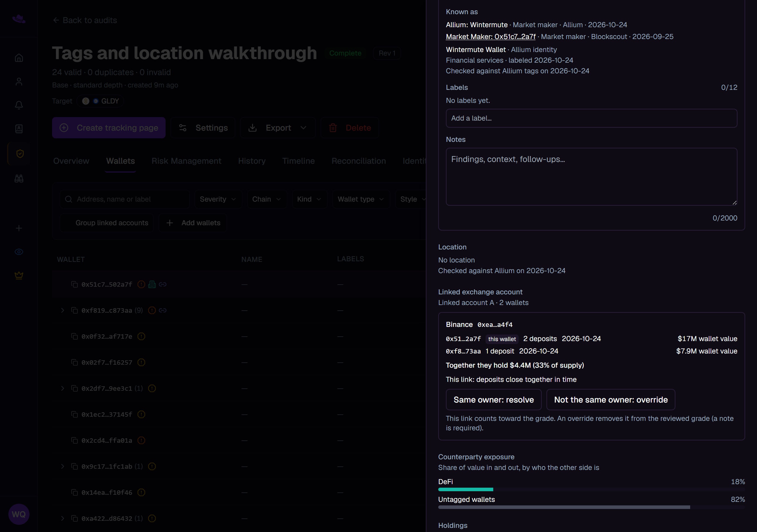Click the link icon on 0xf819…c873aa row
Viewport: 757px width, 532px height.
pyautogui.click(x=163, y=310)
